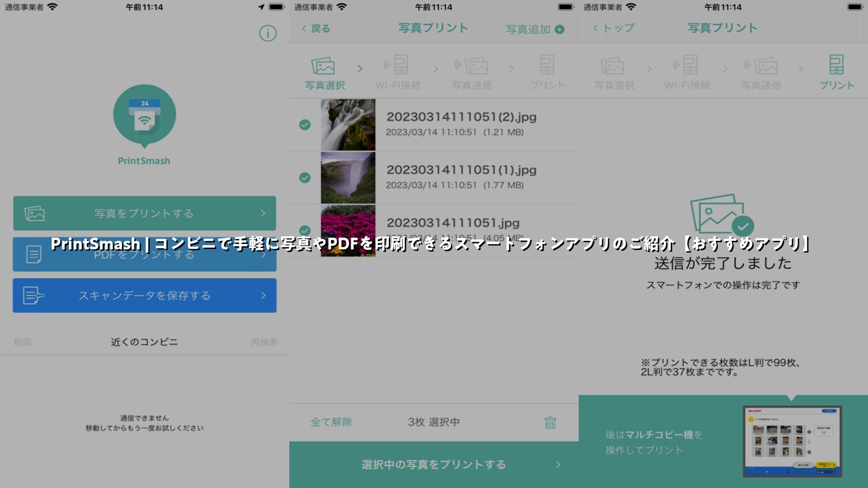Image resolution: width=868 pixels, height=488 pixels.
Task: Tap the PrintSmash app logo
Action: click(144, 117)
